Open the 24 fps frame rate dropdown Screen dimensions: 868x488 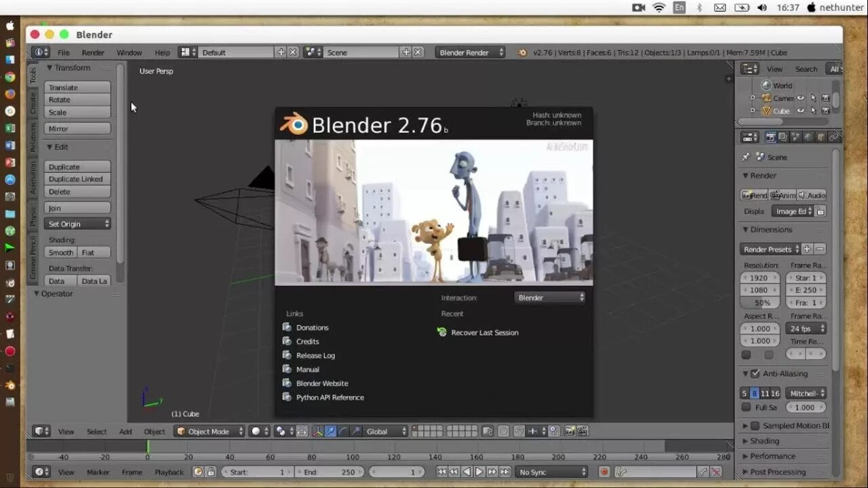(806, 329)
